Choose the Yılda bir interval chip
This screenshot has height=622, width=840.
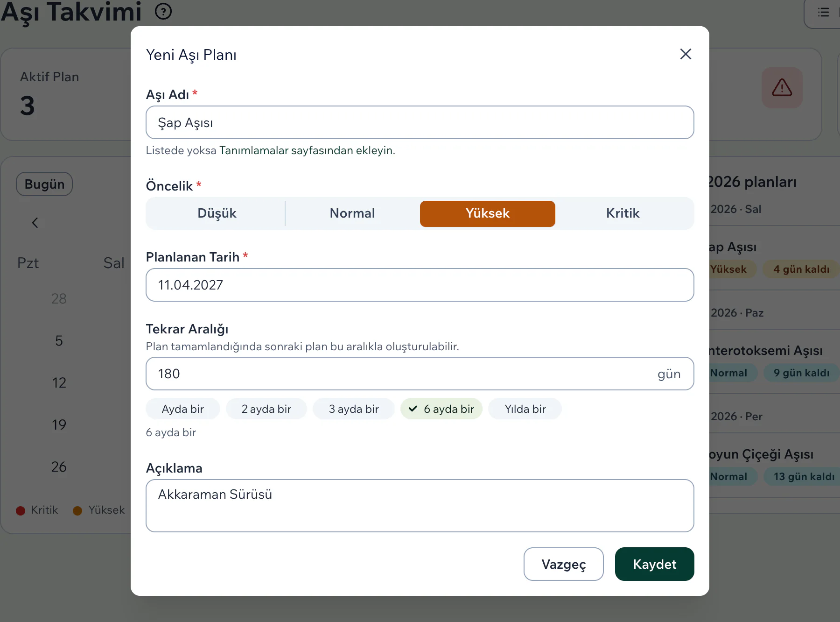(x=525, y=409)
